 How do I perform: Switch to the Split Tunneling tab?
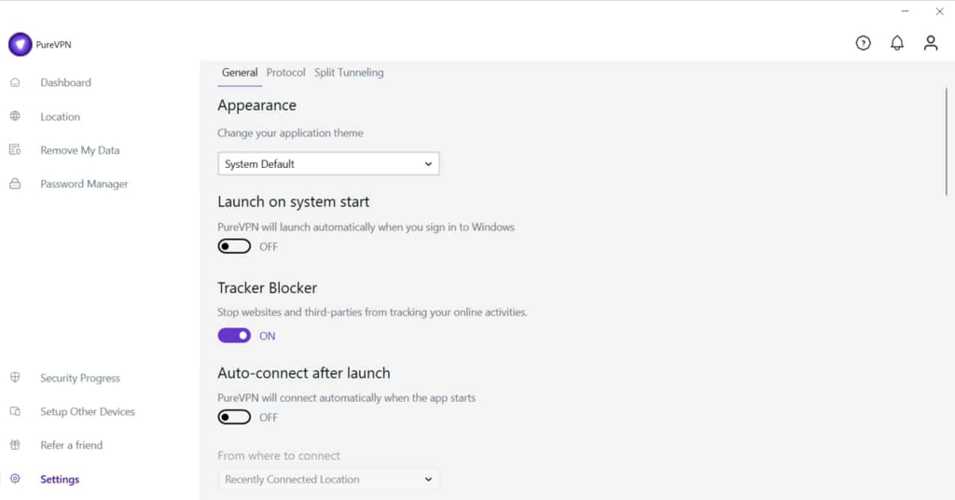(x=349, y=72)
